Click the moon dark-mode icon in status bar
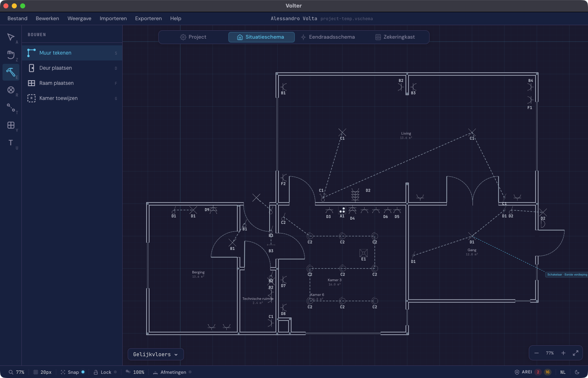 [x=576, y=372]
